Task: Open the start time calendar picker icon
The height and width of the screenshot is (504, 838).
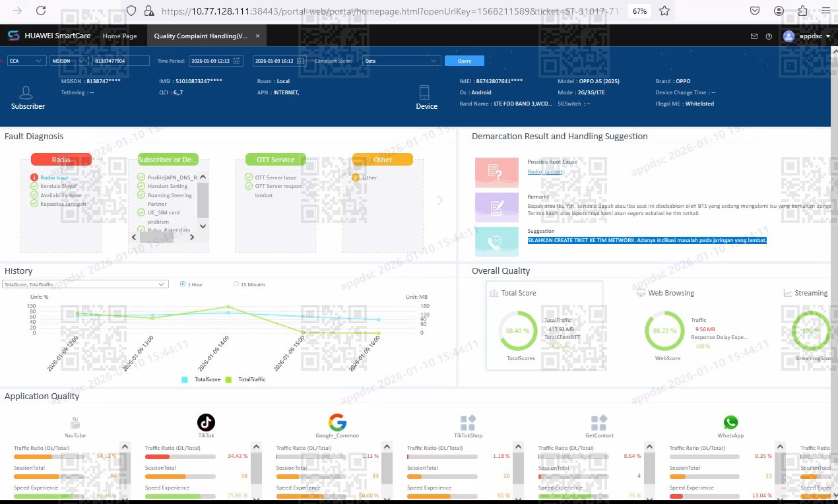Action: 238,61
